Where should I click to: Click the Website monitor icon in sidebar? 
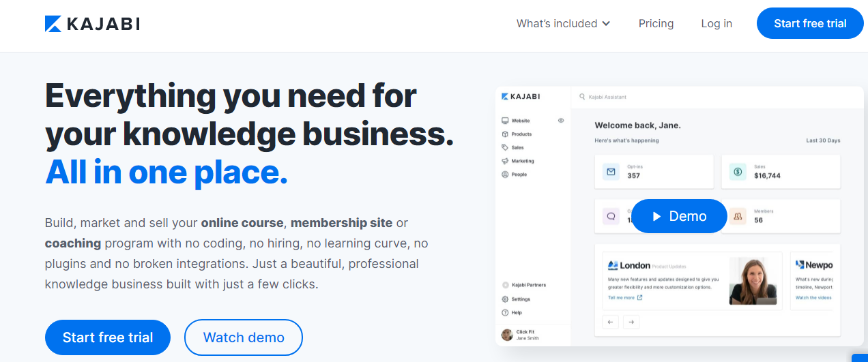(x=505, y=120)
